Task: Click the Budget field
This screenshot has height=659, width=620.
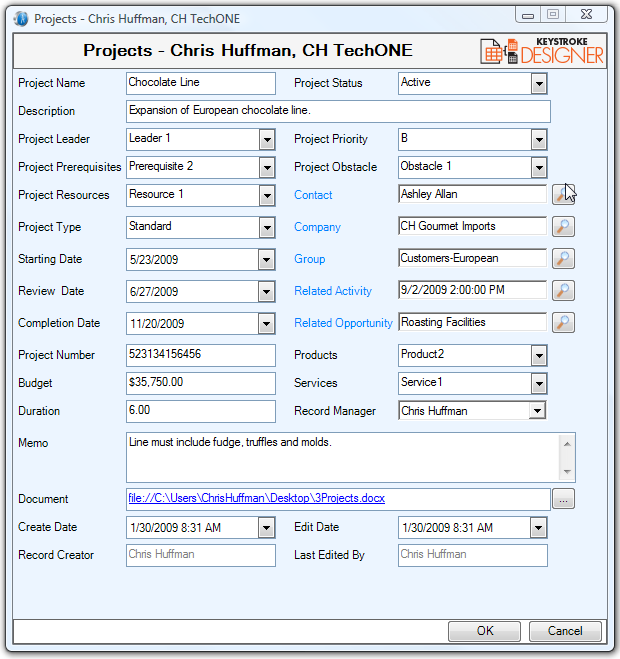Action: 201,383
